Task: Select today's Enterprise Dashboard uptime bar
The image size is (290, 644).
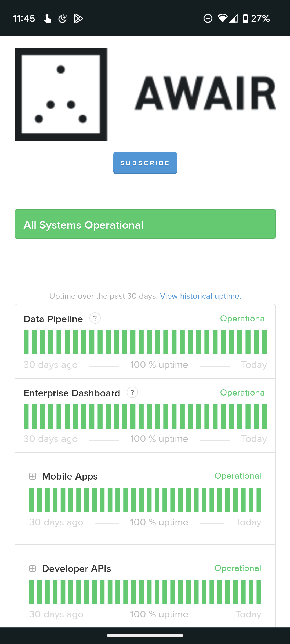Action: point(264,416)
